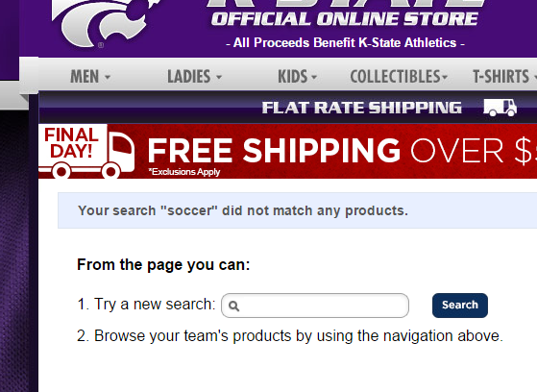Click the soccer no-match notification box
Viewport: 537px width, 392px height.
297,210
